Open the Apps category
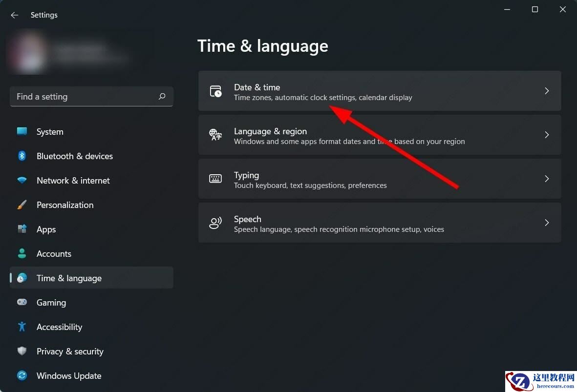The width and height of the screenshot is (577, 392). pyautogui.click(x=46, y=229)
